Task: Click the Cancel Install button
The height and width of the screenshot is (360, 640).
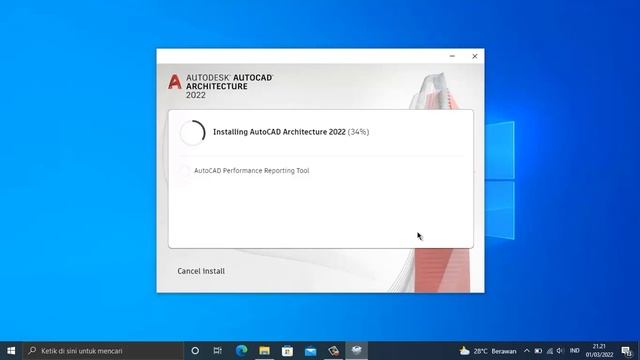Action: pos(201,271)
